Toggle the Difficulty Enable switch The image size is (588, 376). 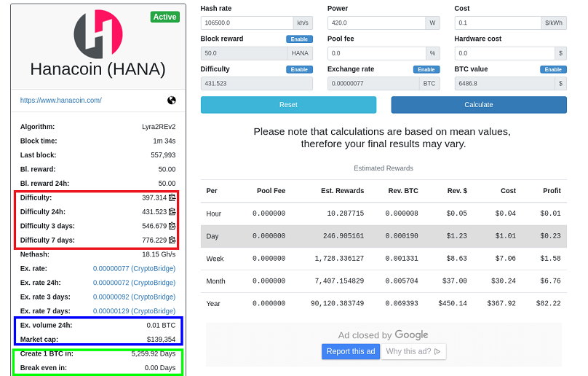coord(299,69)
